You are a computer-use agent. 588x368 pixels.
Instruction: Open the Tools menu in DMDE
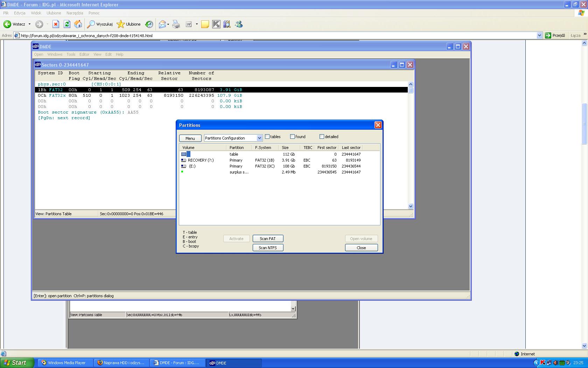point(71,54)
